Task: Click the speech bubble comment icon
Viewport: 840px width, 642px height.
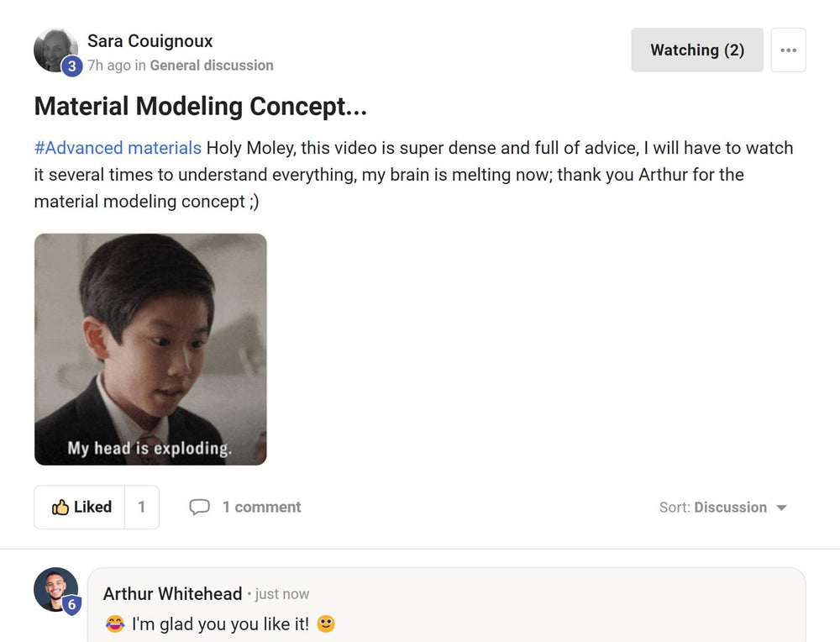Action: [x=199, y=508]
